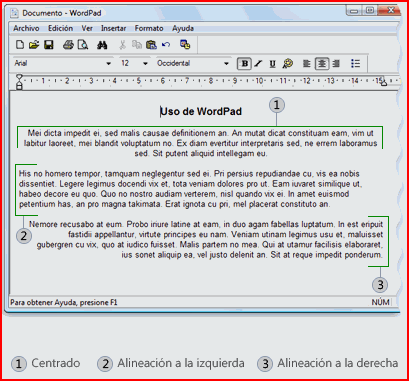Toggle Underline formatting
The height and width of the screenshot is (381, 409).
[x=272, y=64]
